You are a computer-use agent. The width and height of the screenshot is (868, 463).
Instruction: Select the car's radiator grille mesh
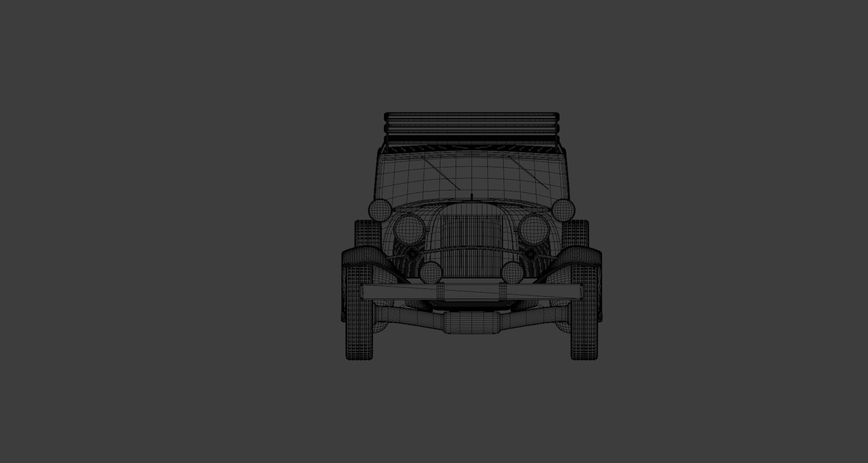(x=472, y=246)
